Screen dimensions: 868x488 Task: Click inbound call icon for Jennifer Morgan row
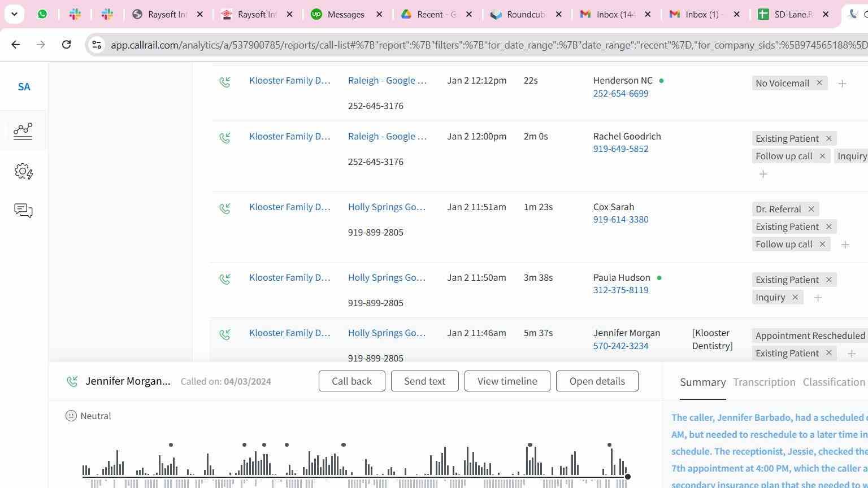pyautogui.click(x=225, y=334)
